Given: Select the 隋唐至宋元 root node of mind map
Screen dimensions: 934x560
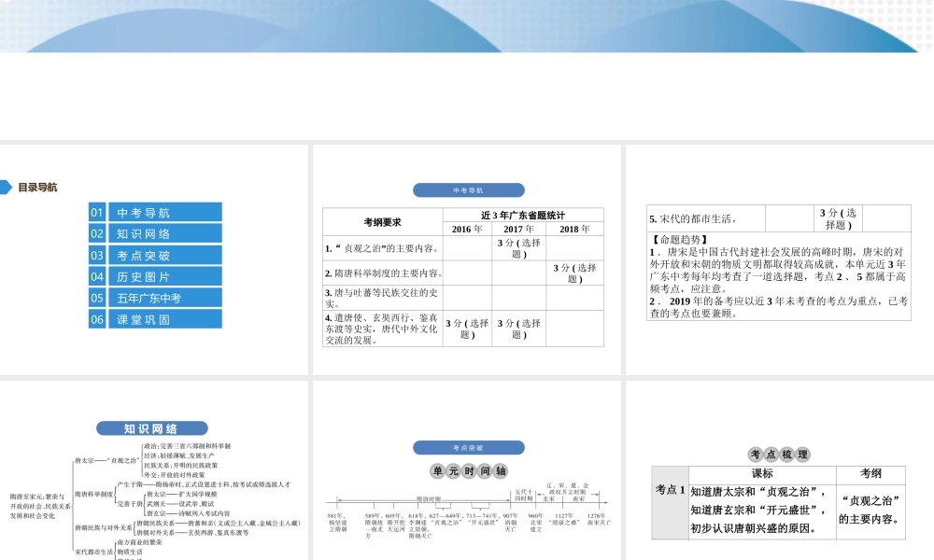Looking at the screenshot, I should point(40,506).
